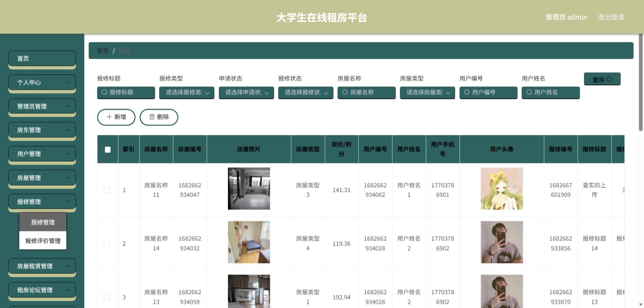Click the 房屋照片 column header

[249, 149]
